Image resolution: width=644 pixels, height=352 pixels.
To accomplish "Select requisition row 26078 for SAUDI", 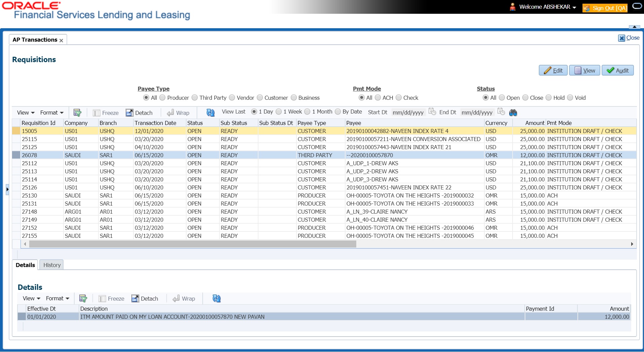I will pos(134,155).
